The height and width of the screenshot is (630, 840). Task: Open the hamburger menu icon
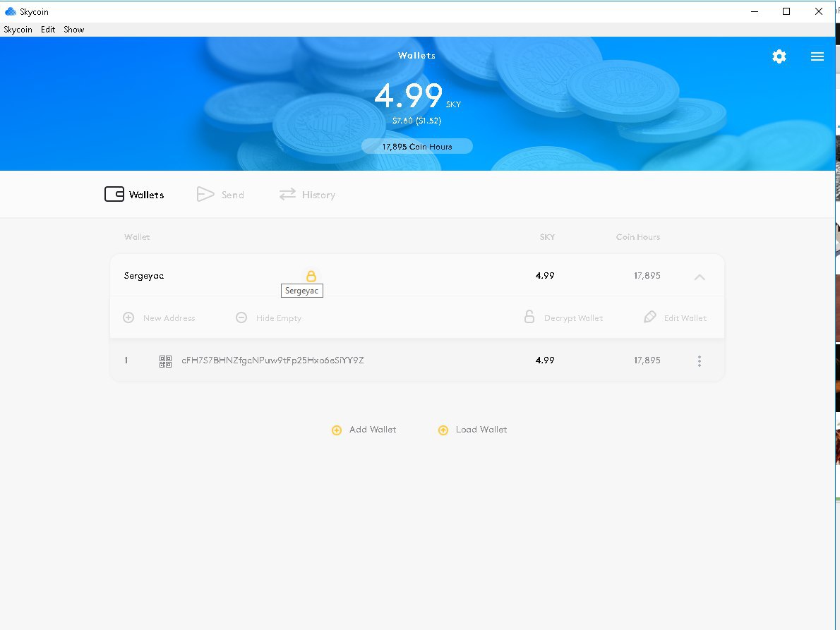pyautogui.click(x=817, y=56)
